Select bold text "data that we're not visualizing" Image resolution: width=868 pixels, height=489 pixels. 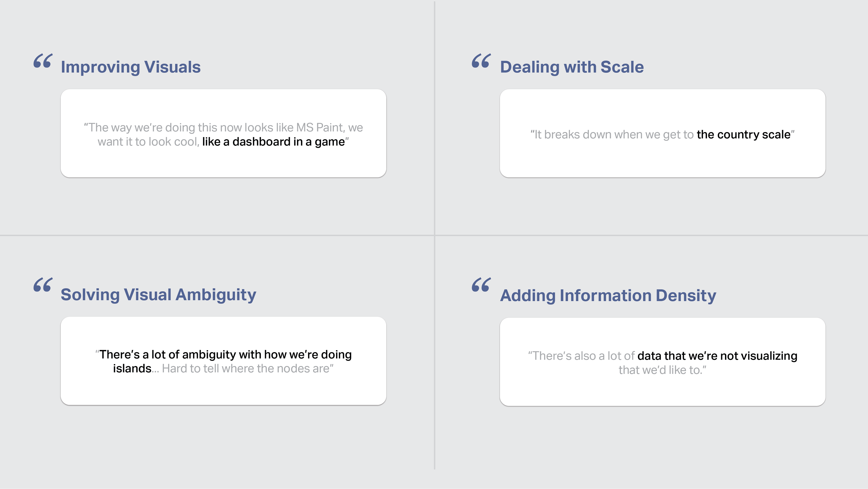pos(717,356)
